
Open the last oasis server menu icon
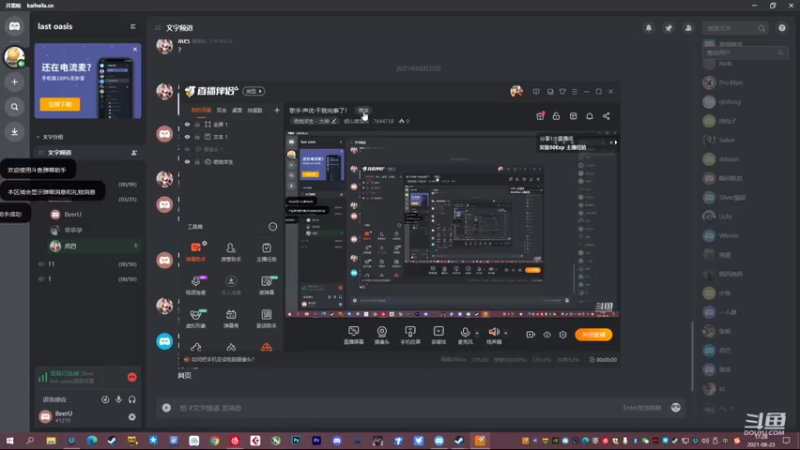click(133, 27)
